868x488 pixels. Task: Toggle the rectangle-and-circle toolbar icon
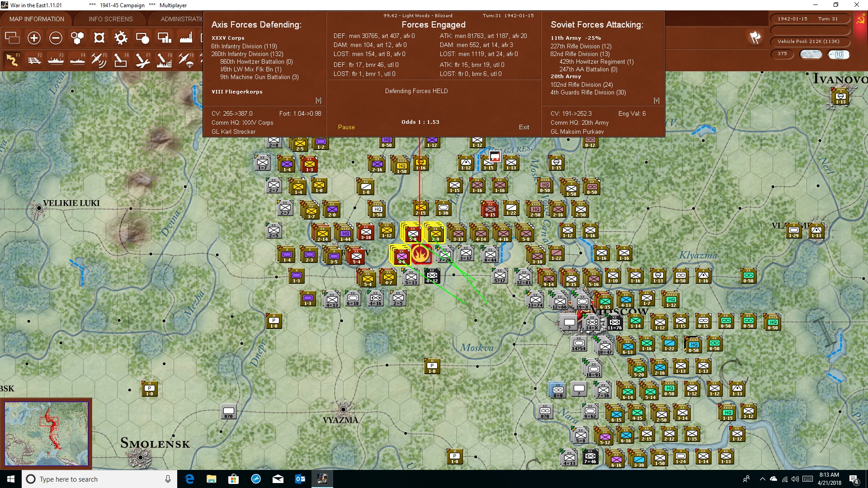(142, 38)
